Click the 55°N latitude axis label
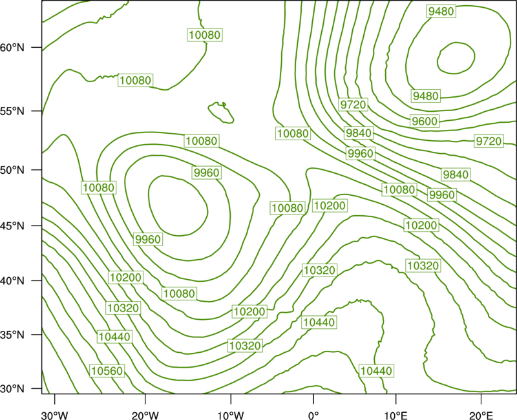 coord(12,111)
